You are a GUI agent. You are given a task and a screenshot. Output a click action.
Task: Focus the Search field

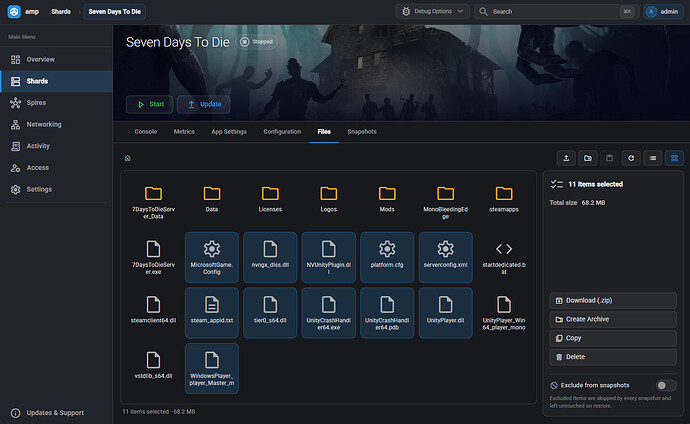(x=556, y=11)
